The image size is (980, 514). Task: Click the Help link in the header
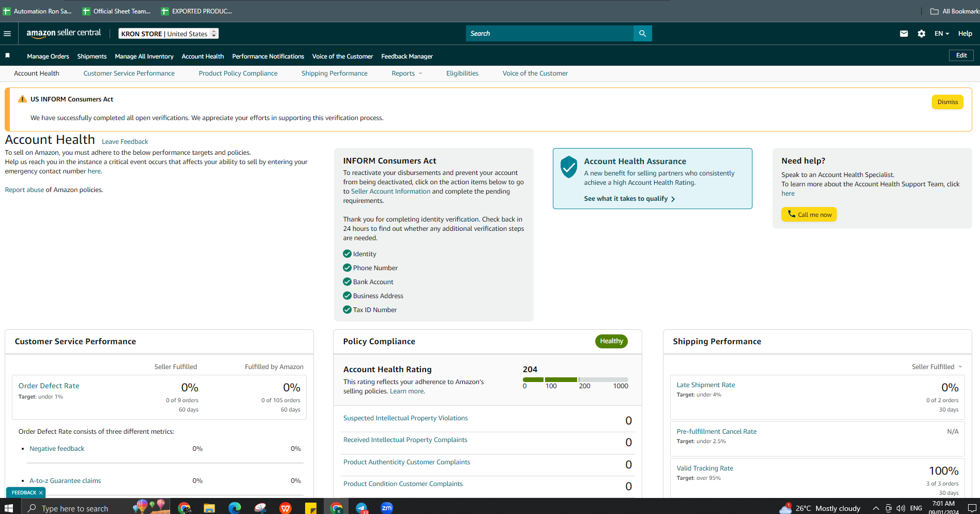pos(965,34)
